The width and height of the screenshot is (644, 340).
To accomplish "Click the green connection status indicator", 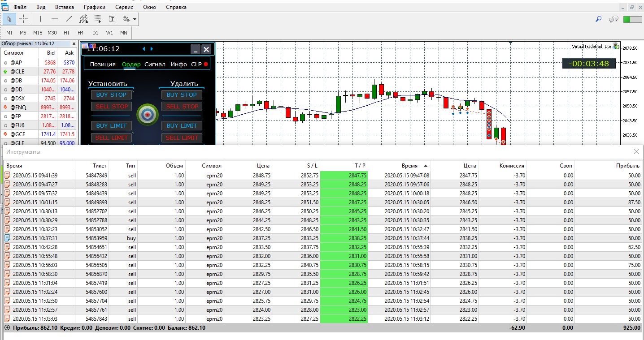I will pos(633,19).
